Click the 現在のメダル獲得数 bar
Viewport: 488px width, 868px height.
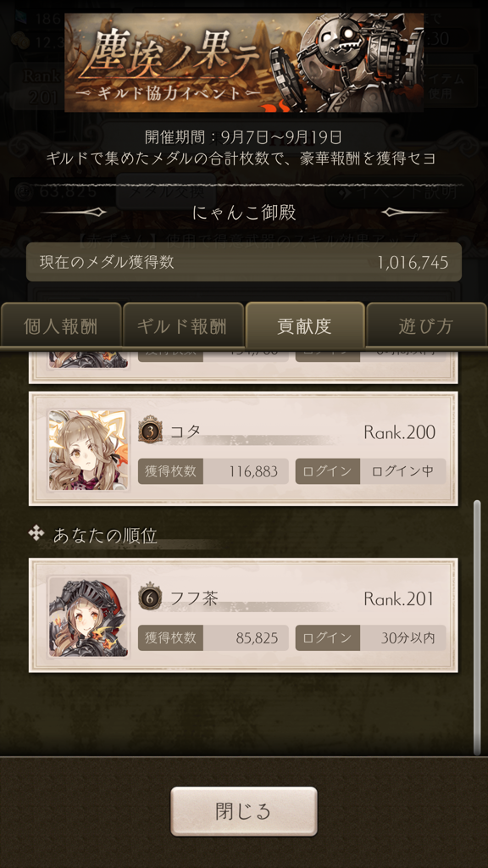[244, 262]
